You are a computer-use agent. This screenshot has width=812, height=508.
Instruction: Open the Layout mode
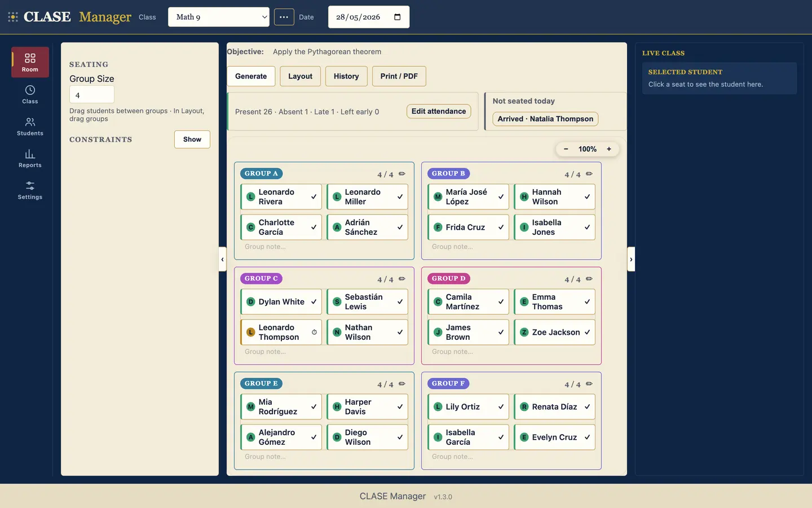301,76
